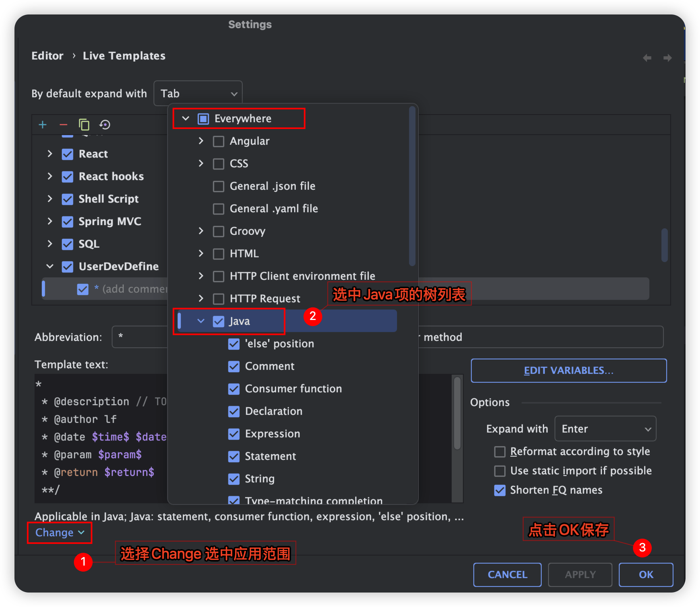Image resolution: width=700 pixels, height=607 pixels.
Task: Check the CSS context checkbox
Action: click(219, 164)
